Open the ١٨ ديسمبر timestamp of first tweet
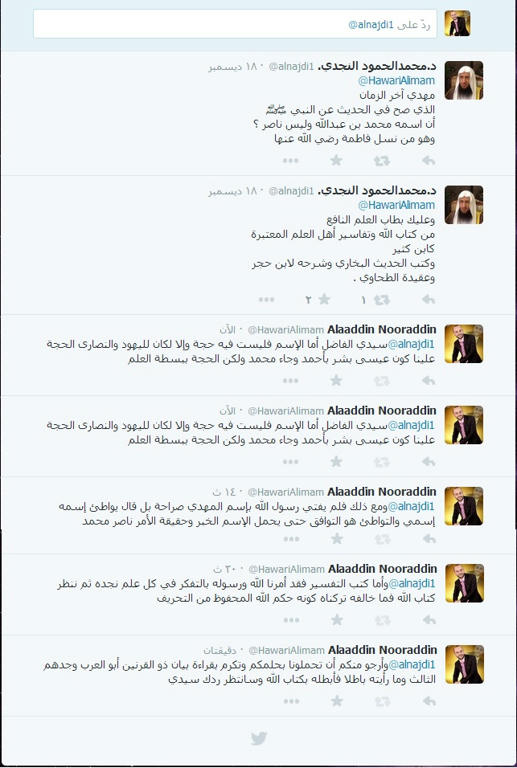 pos(236,68)
